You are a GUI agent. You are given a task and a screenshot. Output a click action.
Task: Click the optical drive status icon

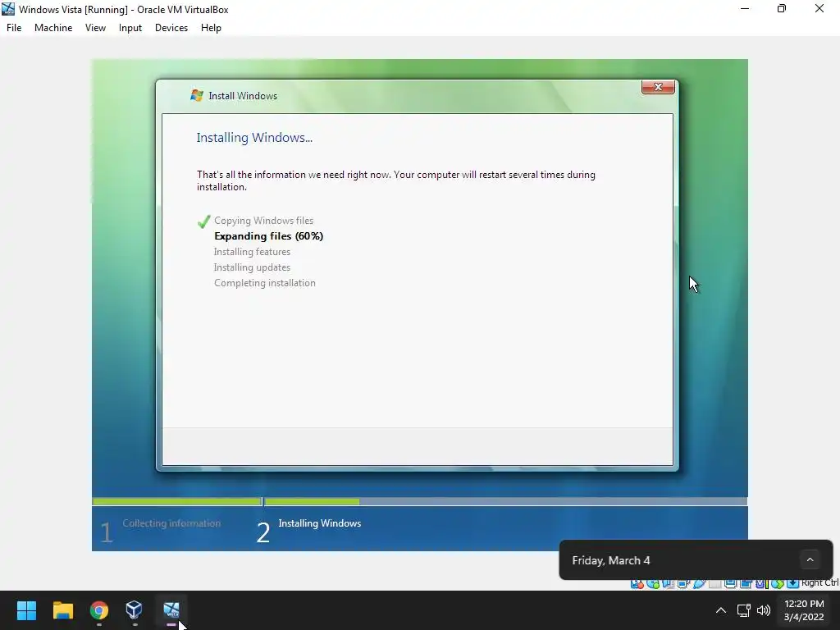tap(653, 583)
